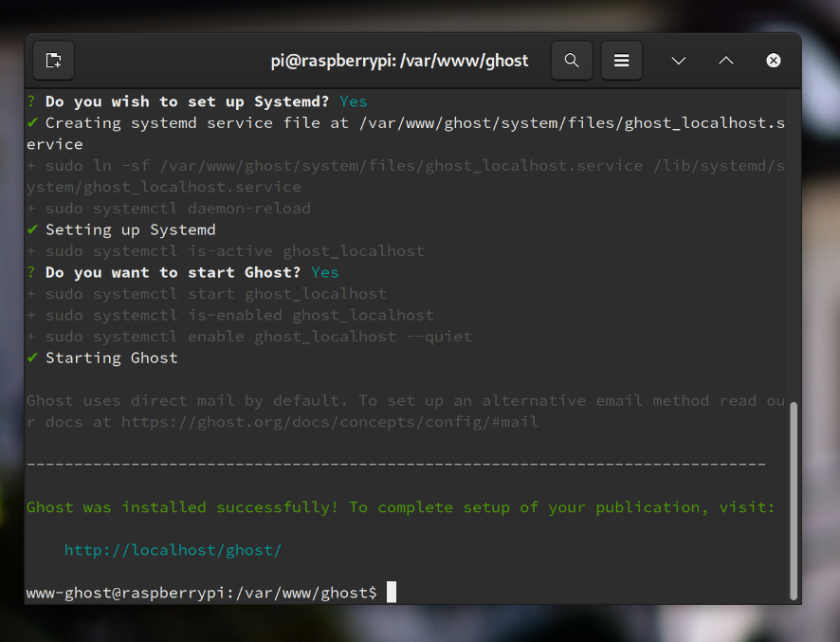Viewport: 840px width, 642px height.
Task: Open the http://localhost/ghost/ link
Action: point(173,550)
